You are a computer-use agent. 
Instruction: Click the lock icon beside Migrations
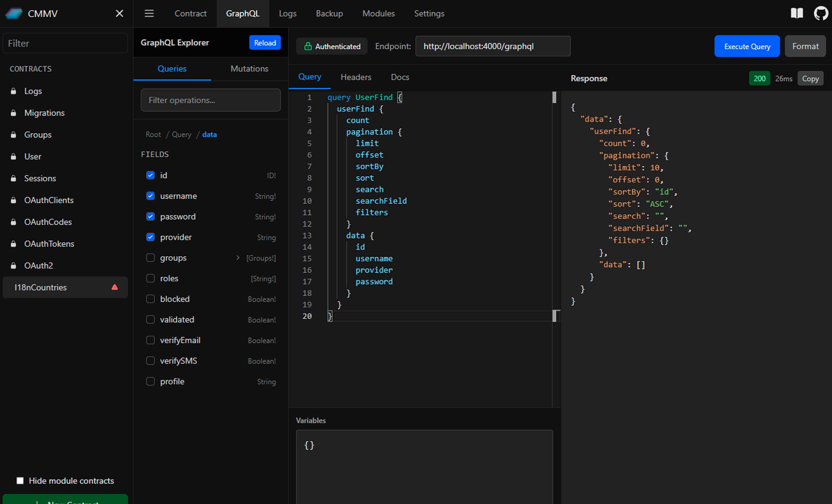13,113
